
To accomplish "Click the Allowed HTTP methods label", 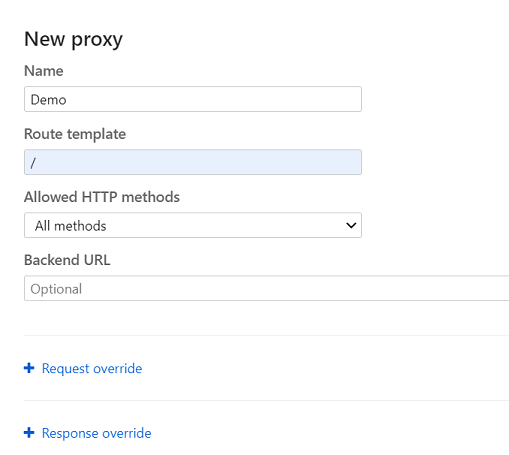I will click(102, 197).
